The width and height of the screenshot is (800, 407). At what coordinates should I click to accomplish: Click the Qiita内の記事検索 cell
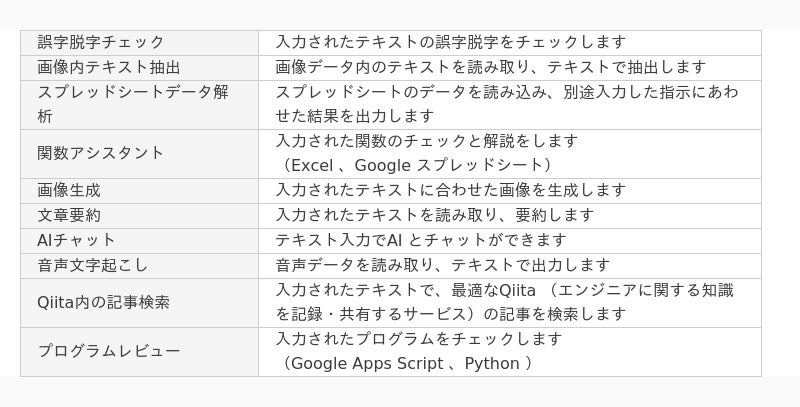coord(139,303)
